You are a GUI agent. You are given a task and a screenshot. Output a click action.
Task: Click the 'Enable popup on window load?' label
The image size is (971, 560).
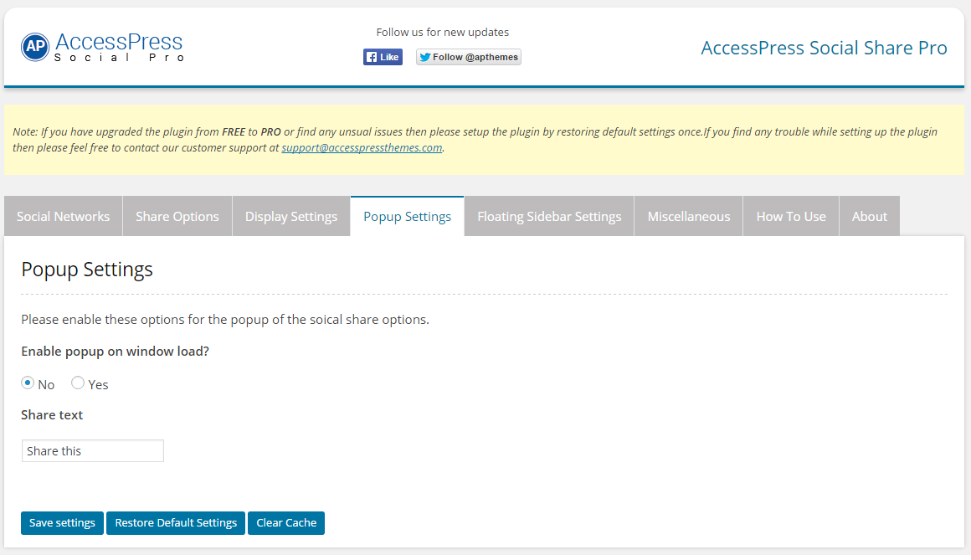pos(116,352)
